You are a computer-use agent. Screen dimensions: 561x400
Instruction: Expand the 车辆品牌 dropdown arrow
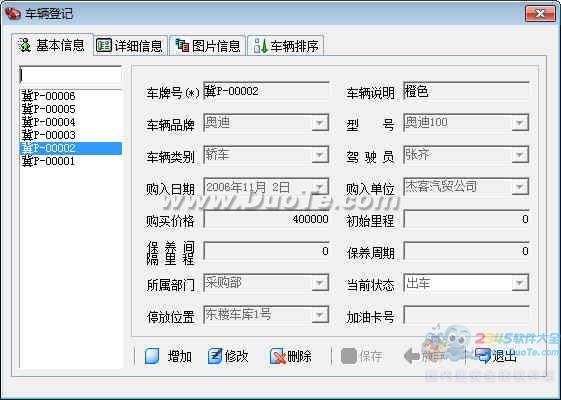(x=319, y=123)
